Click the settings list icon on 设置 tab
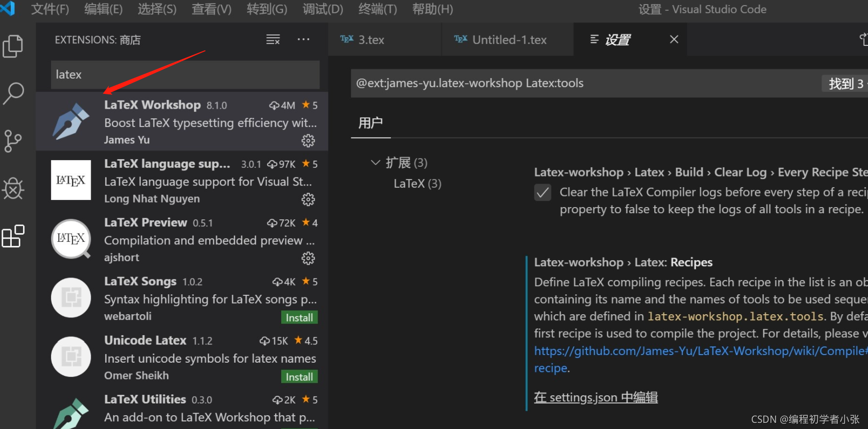The width and height of the screenshot is (868, 429). (x=594, y=39)
